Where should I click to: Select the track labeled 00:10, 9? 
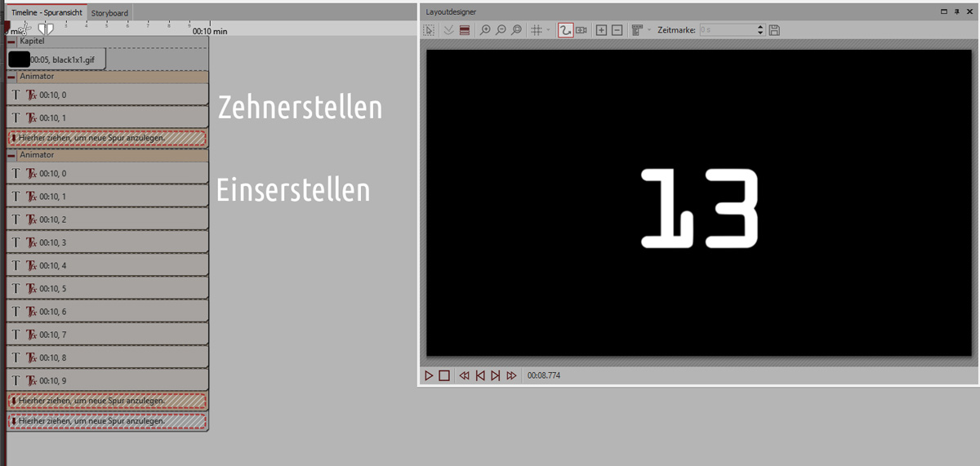click(x=107, y=380)
